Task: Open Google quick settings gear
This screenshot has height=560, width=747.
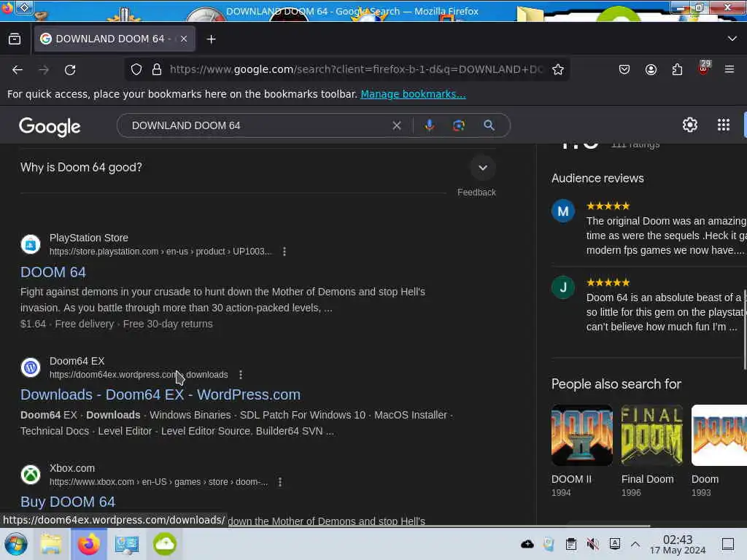Action: coord(690,125)
